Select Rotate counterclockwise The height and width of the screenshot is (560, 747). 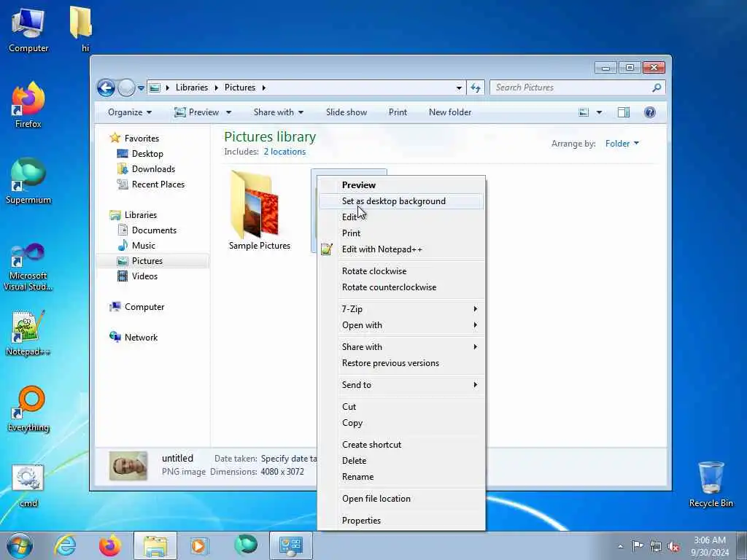401,287
